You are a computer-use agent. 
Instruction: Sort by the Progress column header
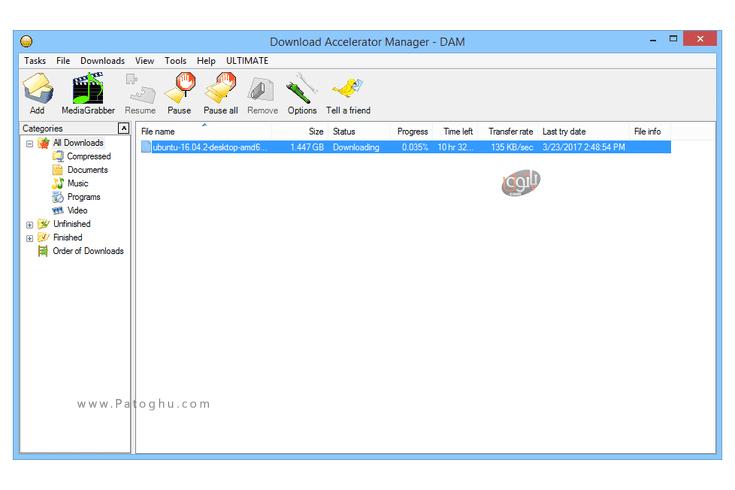click(412, 132)
